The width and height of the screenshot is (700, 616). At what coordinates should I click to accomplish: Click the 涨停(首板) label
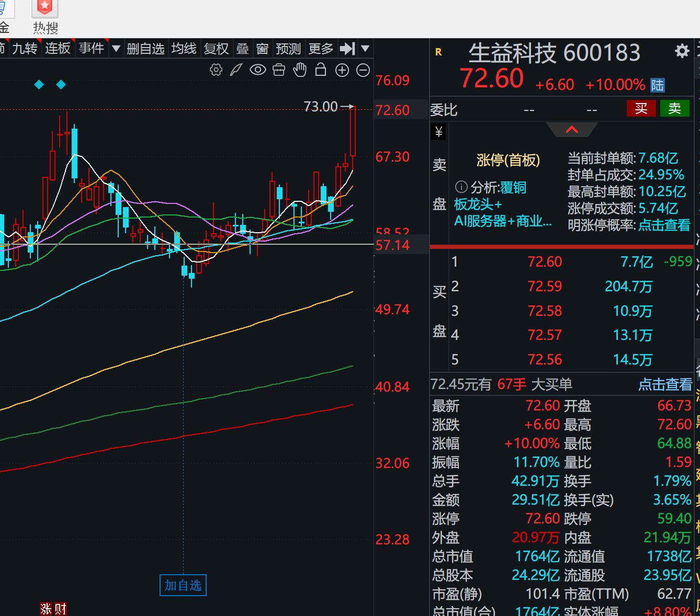click(508, 160)
